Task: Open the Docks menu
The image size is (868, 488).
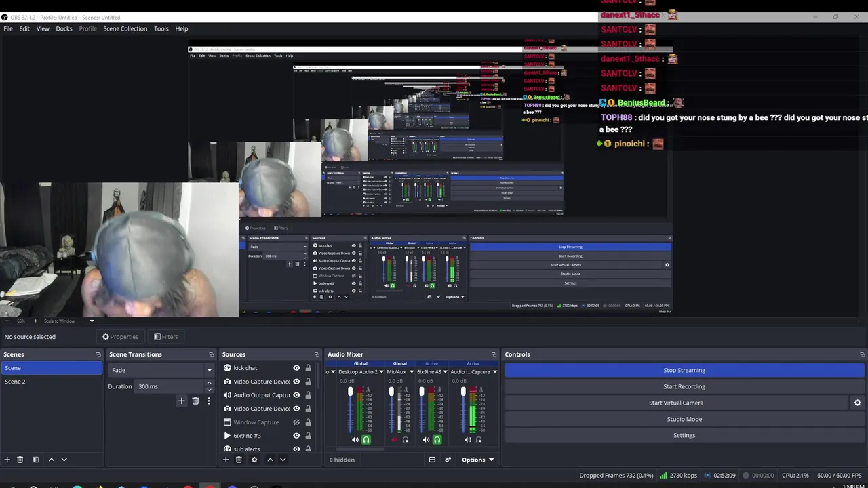Action: pos(64,28)
